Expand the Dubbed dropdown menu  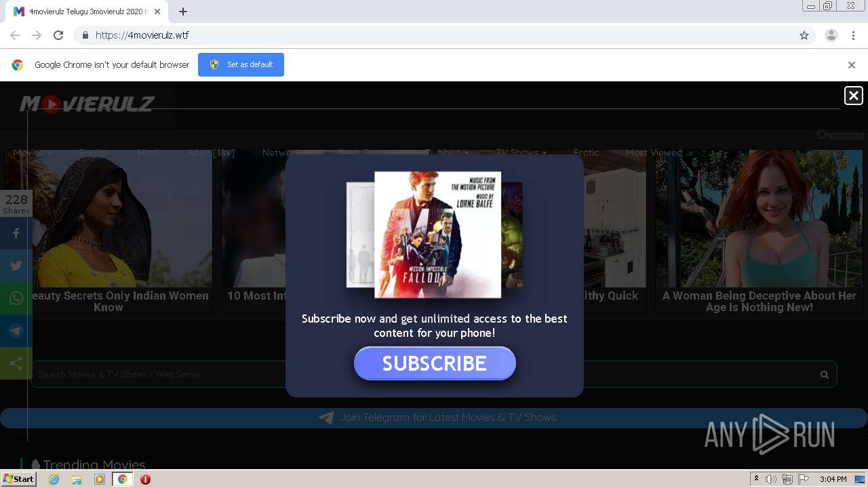[447, 152]
